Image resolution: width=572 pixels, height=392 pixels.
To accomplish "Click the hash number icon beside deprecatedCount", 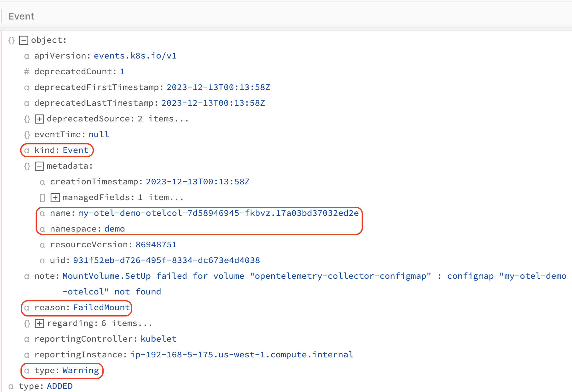I will pyautogui.click(x=27, y=72).
